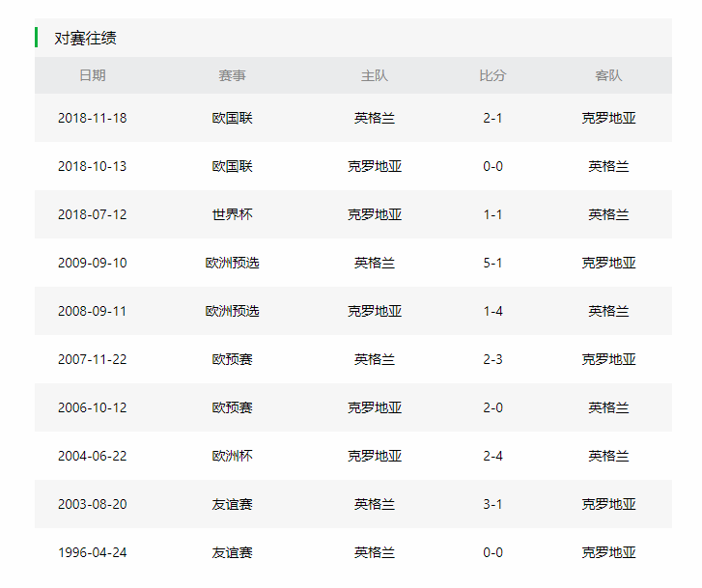
Task: Select the date 2006-10-12
Action: (x=93, y=407)
